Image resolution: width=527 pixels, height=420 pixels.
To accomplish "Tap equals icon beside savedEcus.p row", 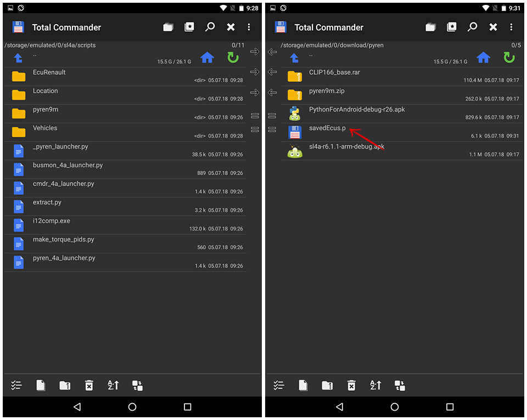I will click(x=272, y=130).
